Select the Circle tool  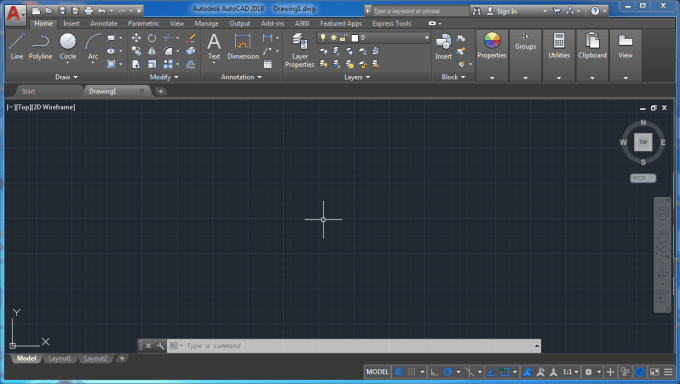click(68, 46)
